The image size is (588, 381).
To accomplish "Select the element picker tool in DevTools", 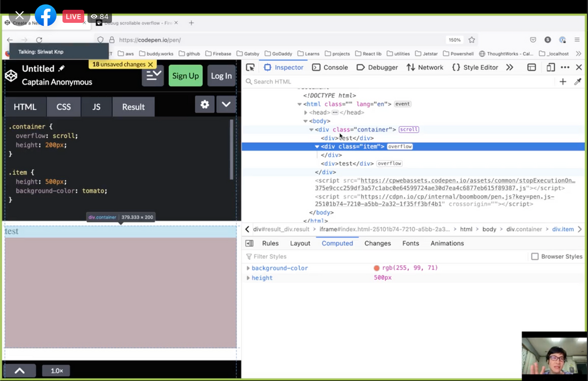I will [250, 67].
